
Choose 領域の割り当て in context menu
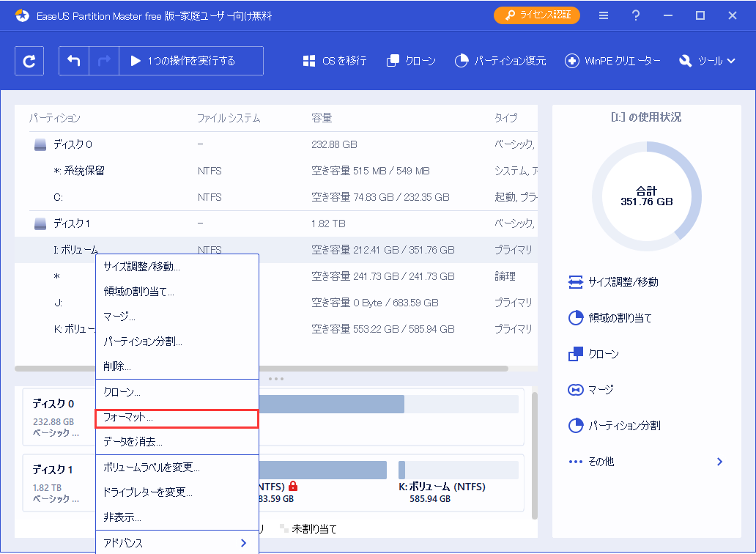tap(177, 292)
